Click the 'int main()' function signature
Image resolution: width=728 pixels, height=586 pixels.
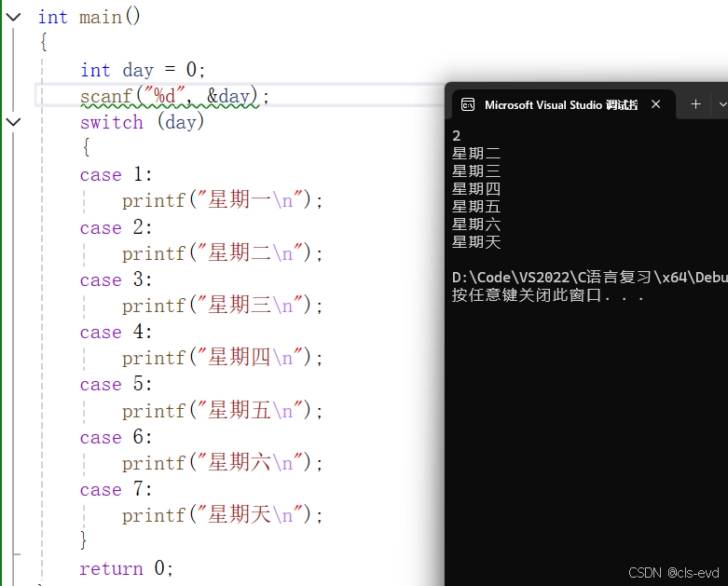click(89, 17)
